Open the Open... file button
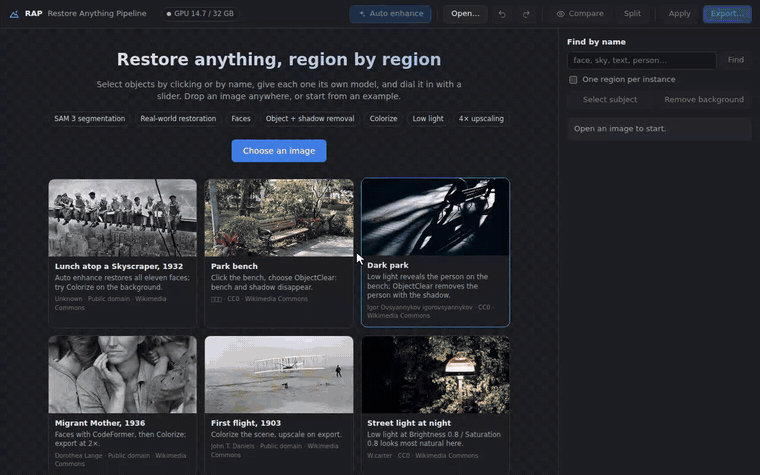The height and width of the screenshot is (475, 760). [x=465, y=14]
